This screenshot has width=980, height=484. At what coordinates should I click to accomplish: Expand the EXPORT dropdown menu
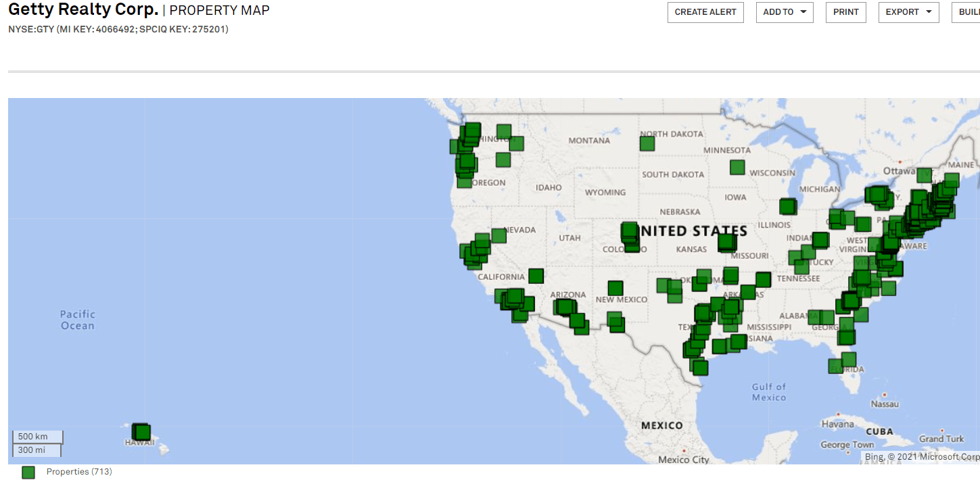[908, 12]
